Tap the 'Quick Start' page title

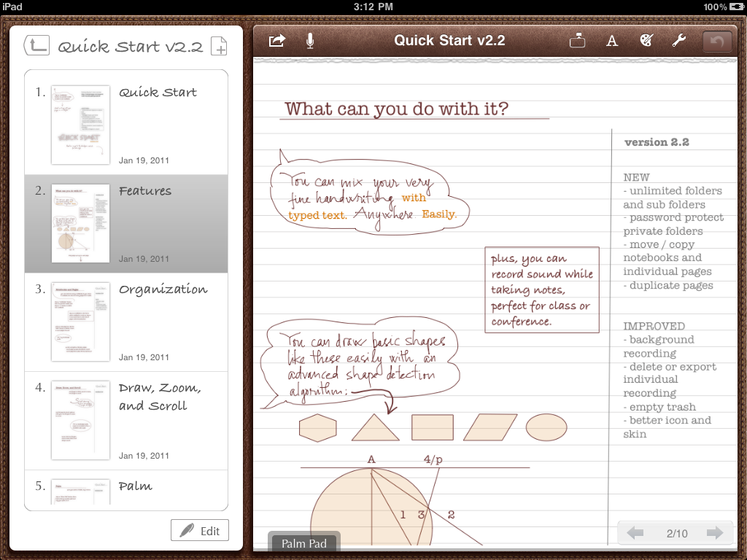(x=158, y=92)
